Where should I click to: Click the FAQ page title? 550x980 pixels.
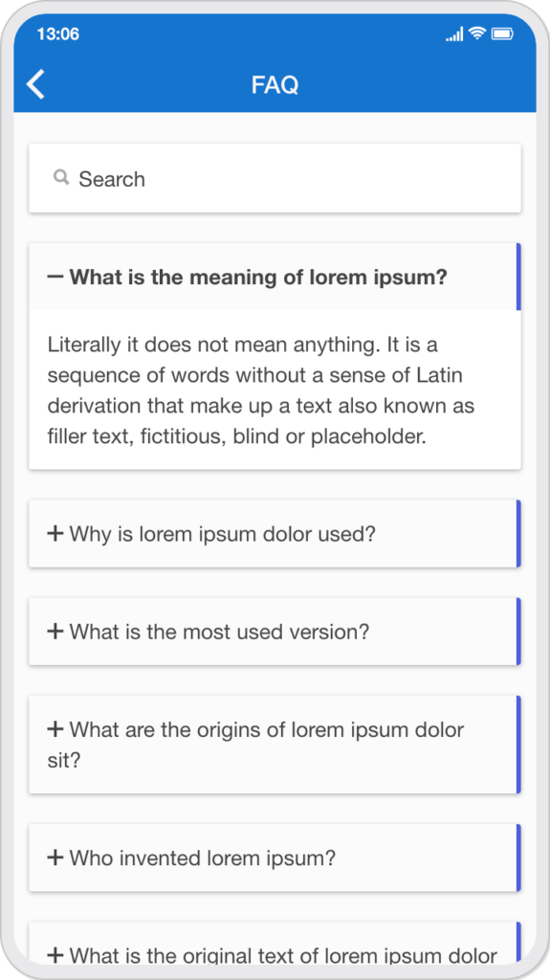pyautogui.click(x=275, y=85)
